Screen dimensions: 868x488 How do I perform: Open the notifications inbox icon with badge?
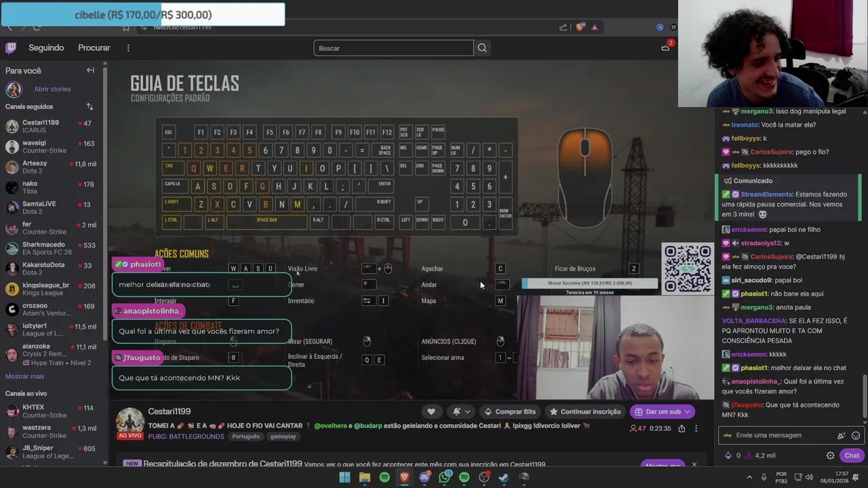pos(666,47)
